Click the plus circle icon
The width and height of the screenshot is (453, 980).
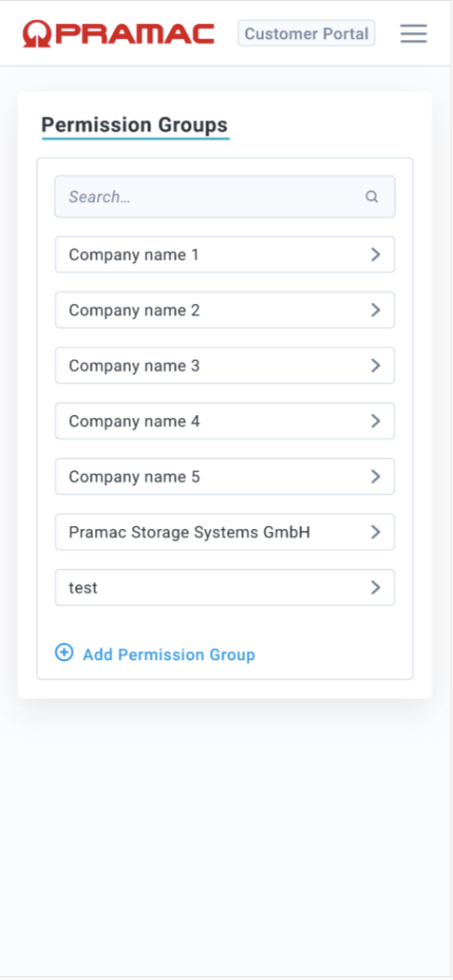pos(64,652)
